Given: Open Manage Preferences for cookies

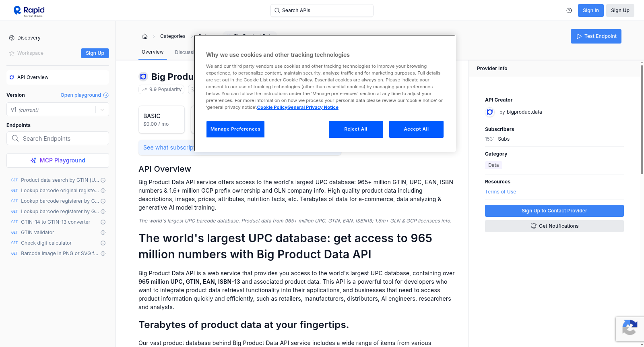Looking at the screenshot, I should pos(235,129).
